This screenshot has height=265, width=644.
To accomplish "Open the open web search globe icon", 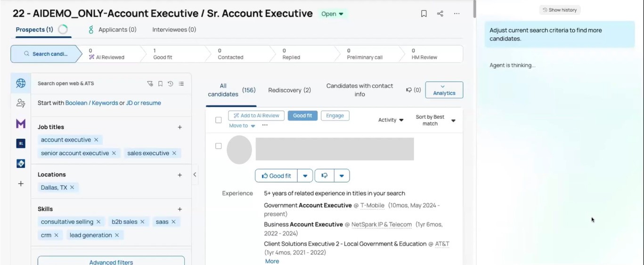I will pyautogui.click(x=21, y=83).
